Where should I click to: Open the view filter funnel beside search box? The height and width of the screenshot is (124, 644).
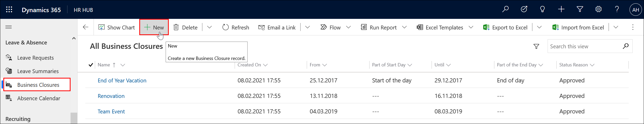click(536, 47)
